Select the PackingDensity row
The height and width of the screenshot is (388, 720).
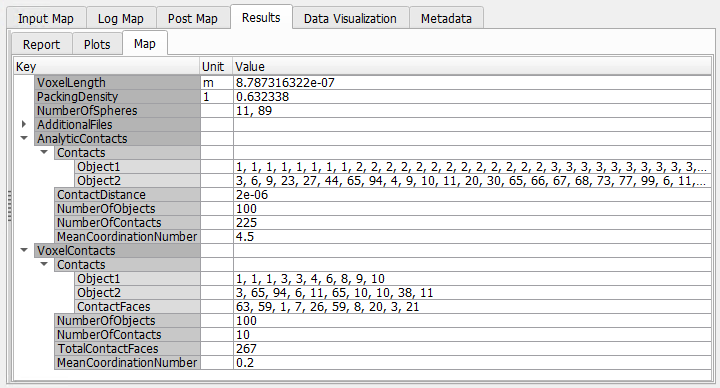117,96
